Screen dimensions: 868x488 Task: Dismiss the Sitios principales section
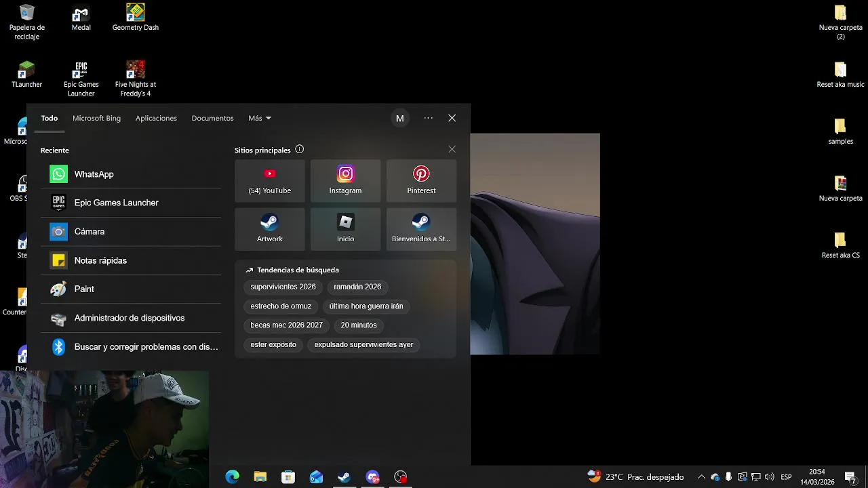coord(452,149)
